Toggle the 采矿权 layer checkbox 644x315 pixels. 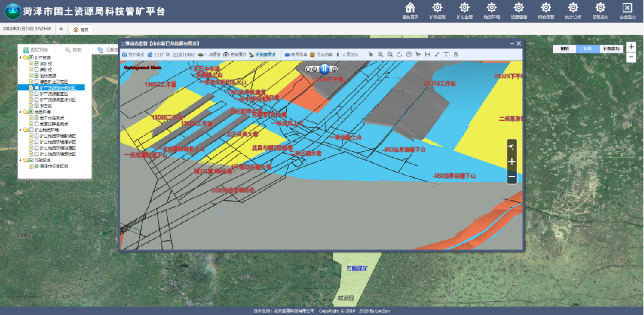click(37, 64)
